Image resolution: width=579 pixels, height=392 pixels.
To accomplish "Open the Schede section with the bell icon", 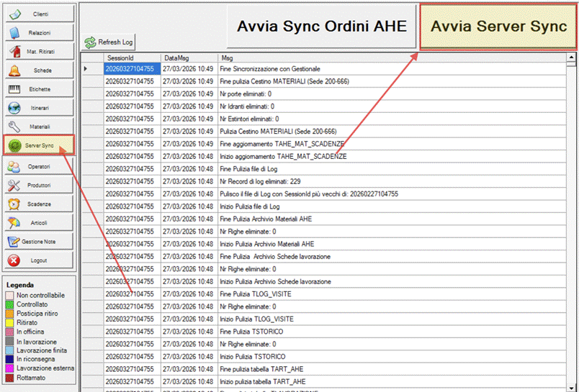I will pos(40,70).
